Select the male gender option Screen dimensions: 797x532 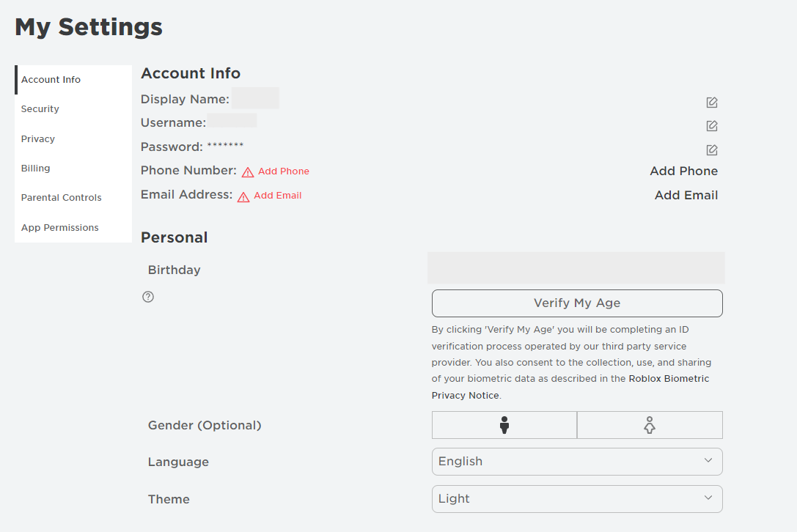504,425
